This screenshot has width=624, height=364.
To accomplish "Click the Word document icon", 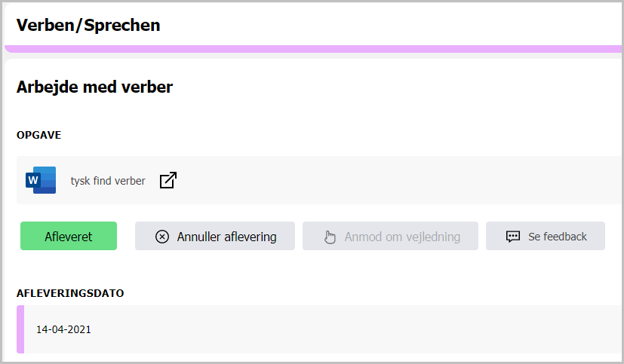I will click(x=41, y=180).
